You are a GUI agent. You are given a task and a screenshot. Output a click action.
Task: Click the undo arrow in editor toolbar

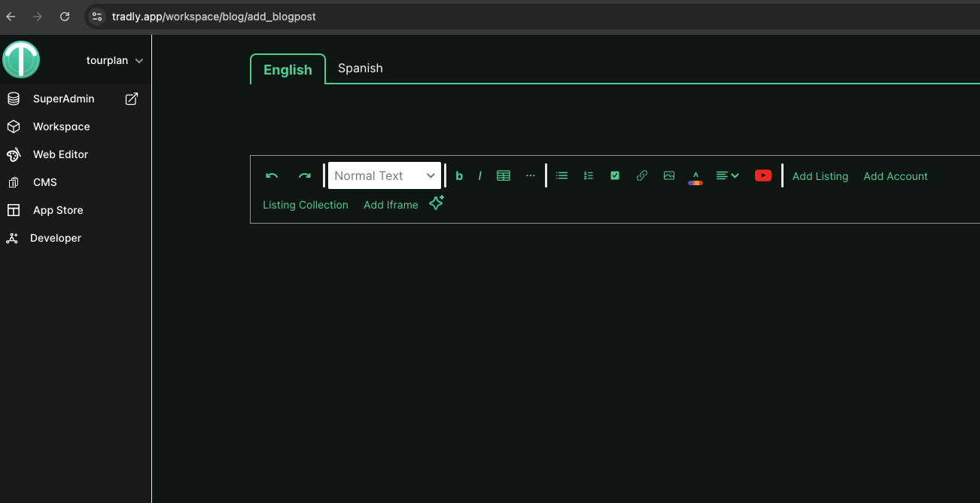(x=272, y=175)
